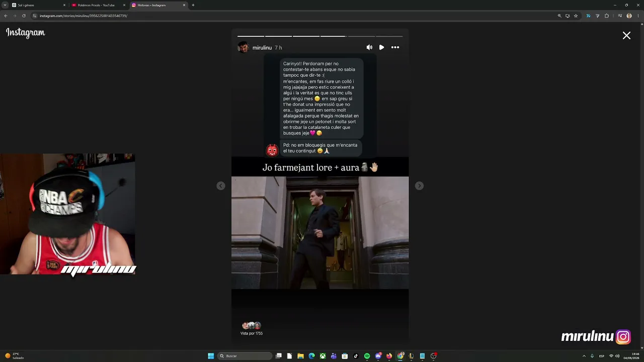The height and width of the screenshot is (362, 644).
Task: View the 'Vista por 1755' viewers list
Action: coord(252,329)
